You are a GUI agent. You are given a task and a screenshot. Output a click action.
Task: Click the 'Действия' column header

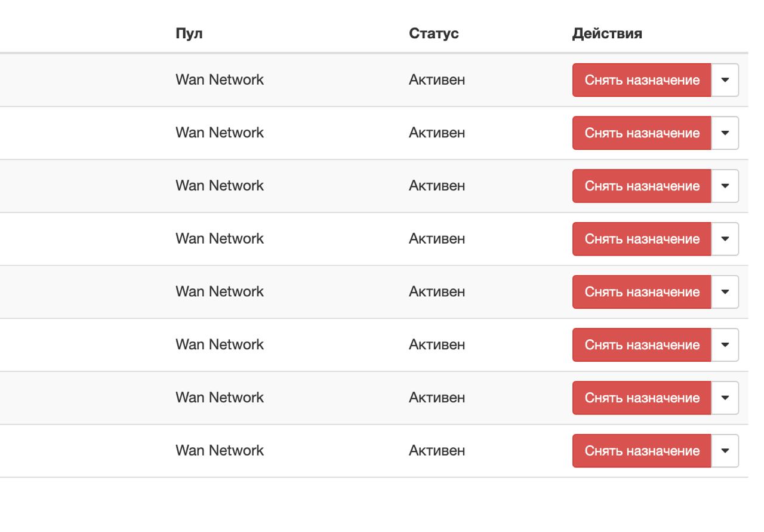(x=607, y=33)
